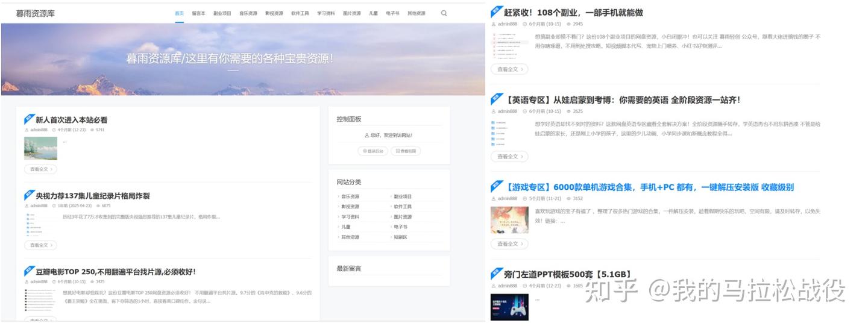This screenshot has width=868, height=326.
Task: Click thumbnail of the 英语专区 post
Action: coord(509,133)
